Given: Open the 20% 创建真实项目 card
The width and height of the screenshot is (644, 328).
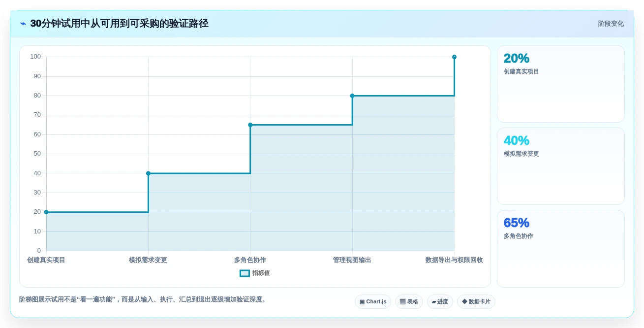Looking at the screenshot, I should [561, 84].
